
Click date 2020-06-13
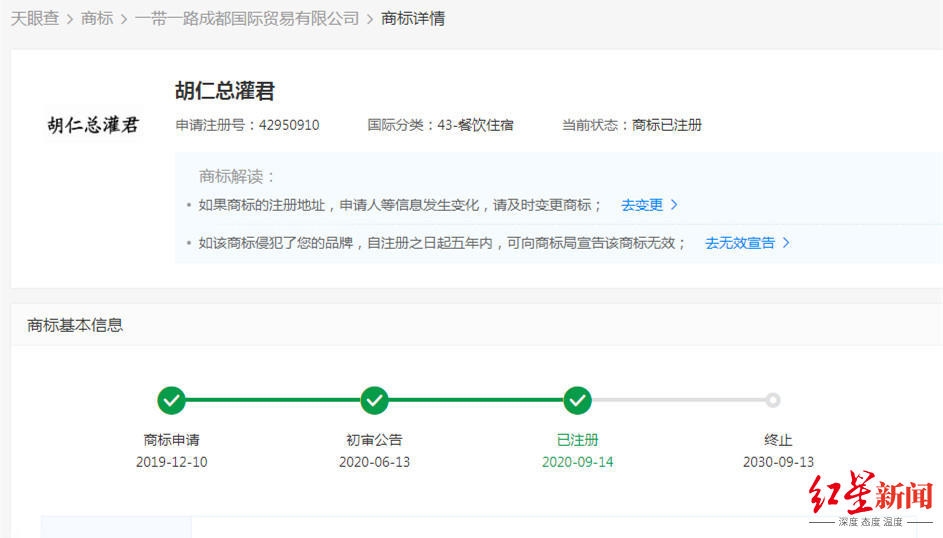[x=374, y=462]
